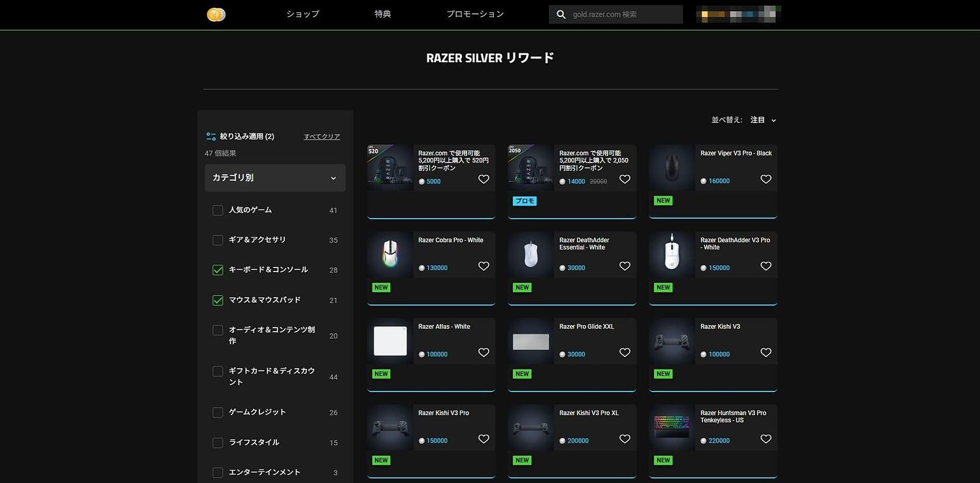The width and height of the screenshot is (980, 483).
Task: Click heart icon on Razer Atlas White
Action: pyautogui.click(x=483, y=352)
